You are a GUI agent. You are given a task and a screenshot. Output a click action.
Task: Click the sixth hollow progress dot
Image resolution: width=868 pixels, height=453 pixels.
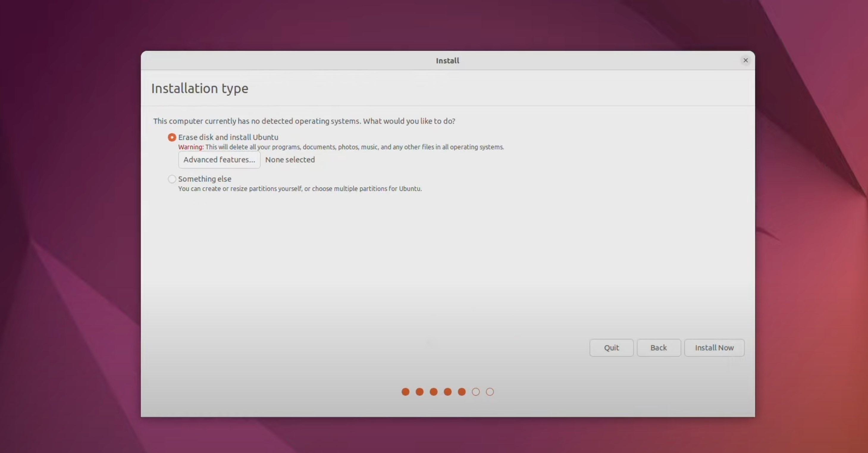tap(475, 392)
